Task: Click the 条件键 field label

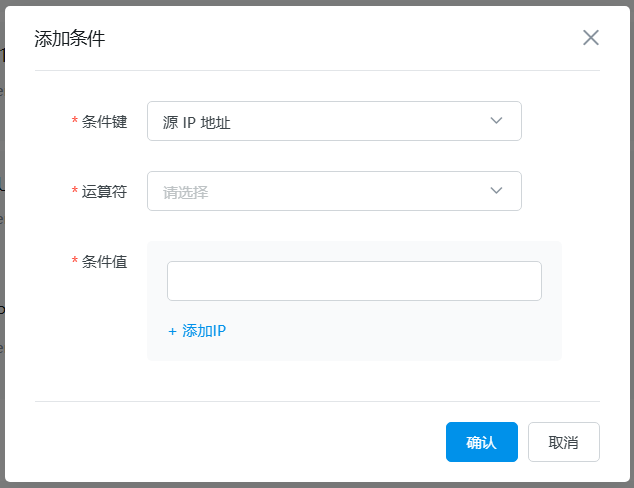Action: click(x=104, y=122)
